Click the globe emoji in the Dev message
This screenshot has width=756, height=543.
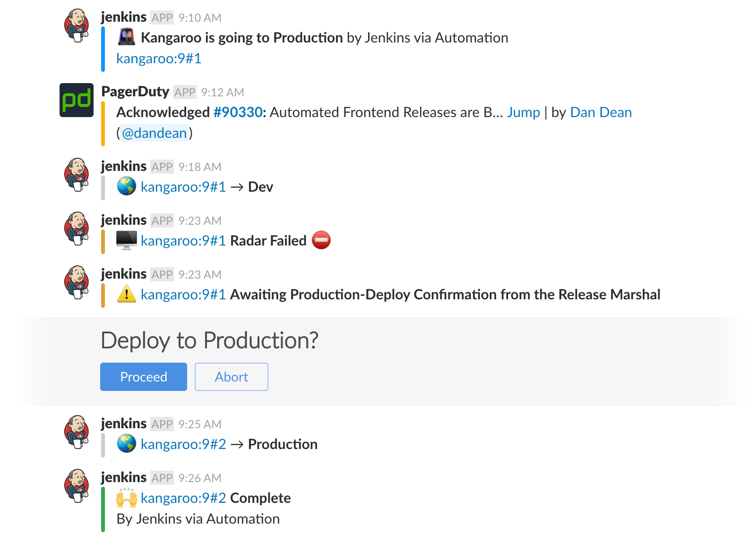(126, 187)
